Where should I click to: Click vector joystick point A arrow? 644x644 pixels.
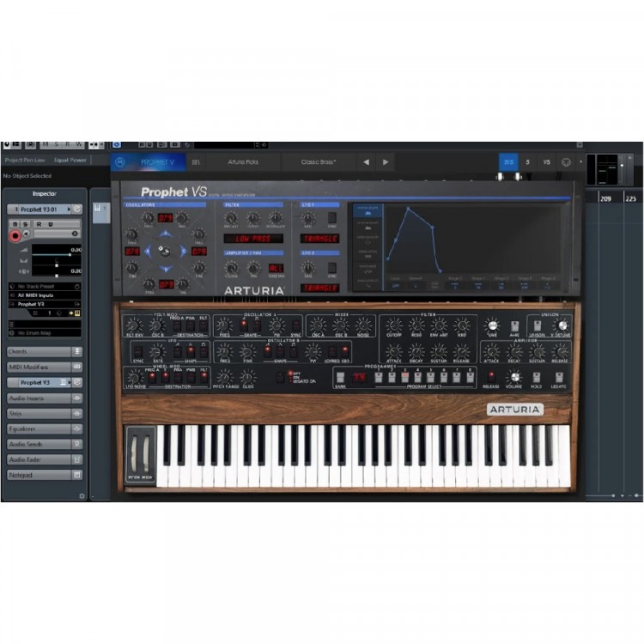point(148,251)
